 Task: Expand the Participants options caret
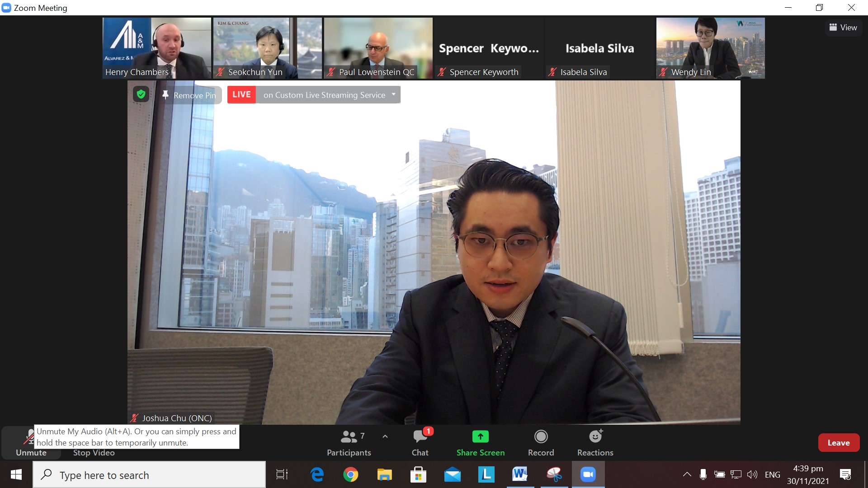tap(385, 436)
